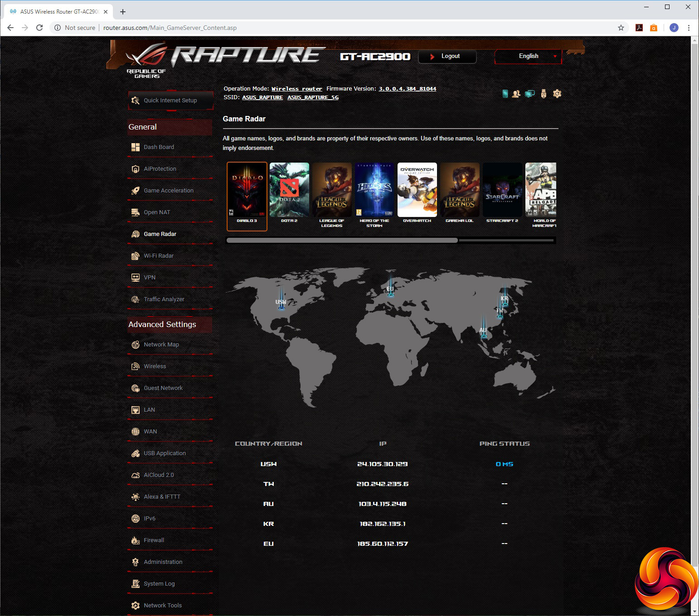Open the ASUS_RAPTURE SSID link
Image resolution: width=699 pixels, height=616 pixels.
[262, 97]
